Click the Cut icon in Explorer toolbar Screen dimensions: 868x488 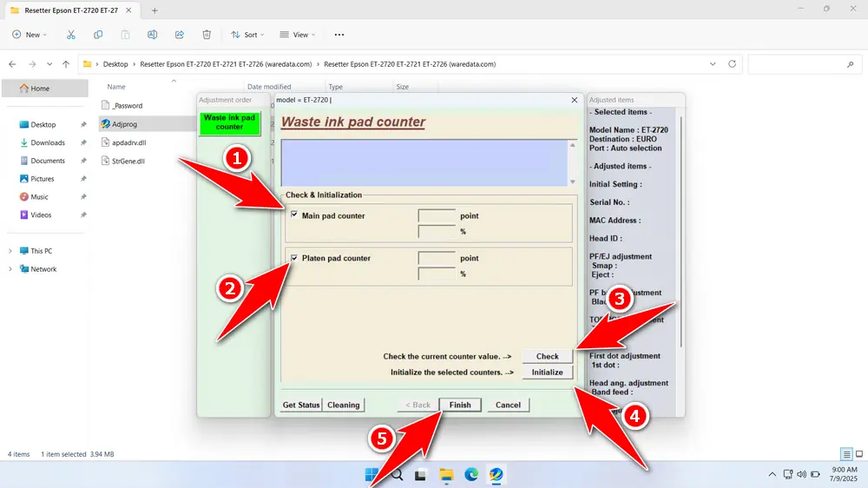(71, 35)
